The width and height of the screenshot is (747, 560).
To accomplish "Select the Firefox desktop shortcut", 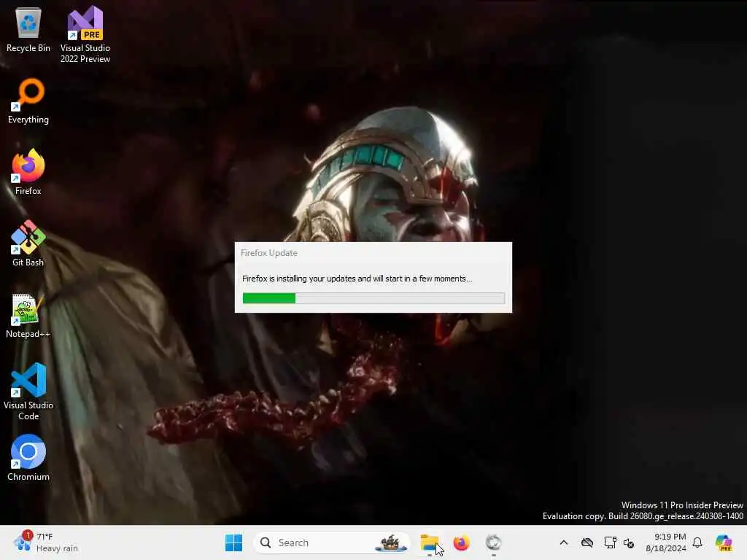I will coord(28,172).
